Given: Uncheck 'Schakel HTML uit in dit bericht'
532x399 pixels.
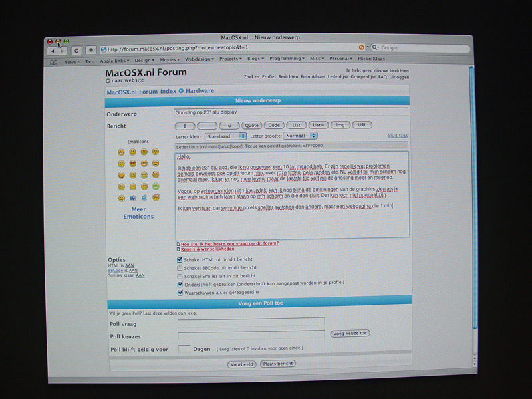Looking at the screenshot, I should [180, 259].
